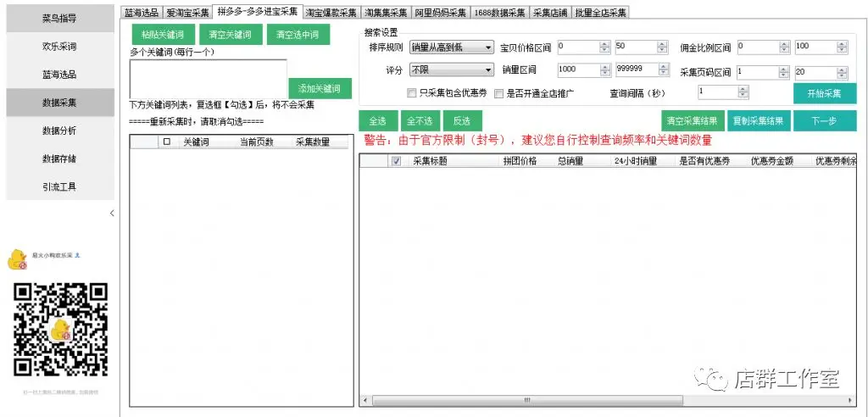The height and width of the screenshot is (417, 868).
Task: Click the 清空关键词 button
Action: pyautogui.click(x=231, y=35)
